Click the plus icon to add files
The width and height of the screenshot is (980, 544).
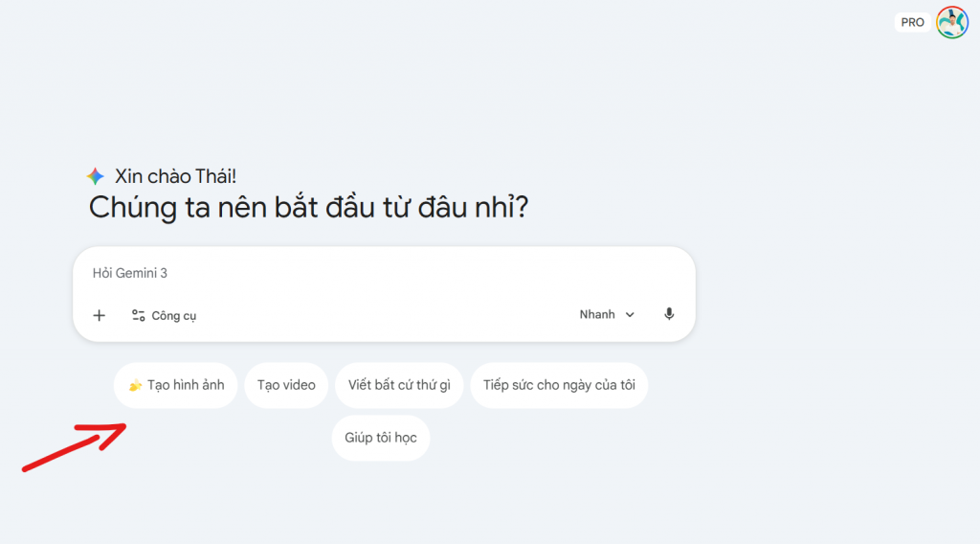(99, 315)
